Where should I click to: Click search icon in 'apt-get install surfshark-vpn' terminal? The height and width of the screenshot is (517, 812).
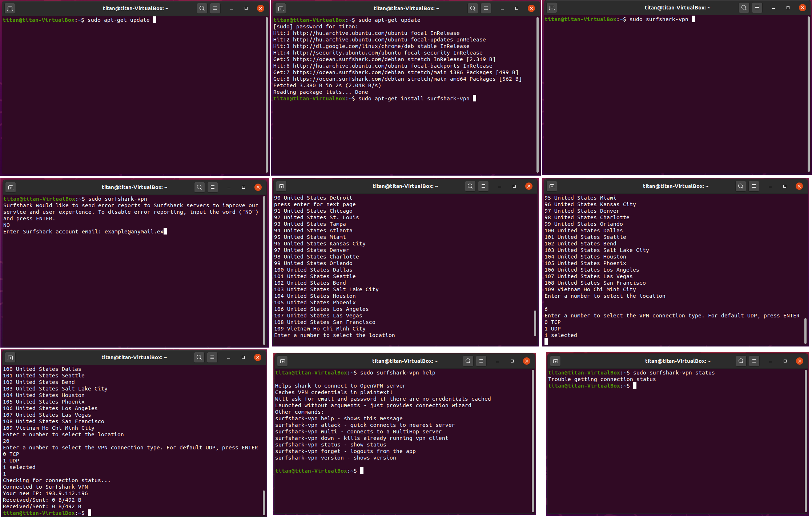(x=473, y=8)
